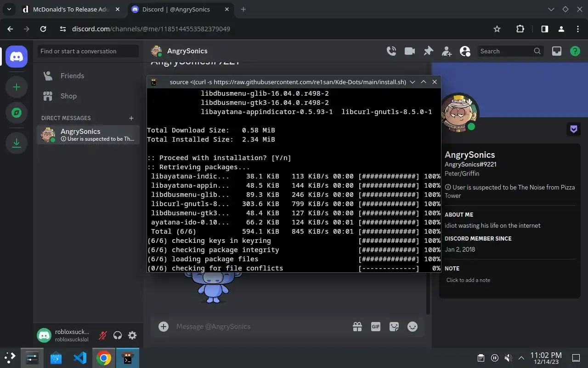Open browser extensions puzzle icon
The width and height of the screenshot is (588, 368).
pos(520,29)
